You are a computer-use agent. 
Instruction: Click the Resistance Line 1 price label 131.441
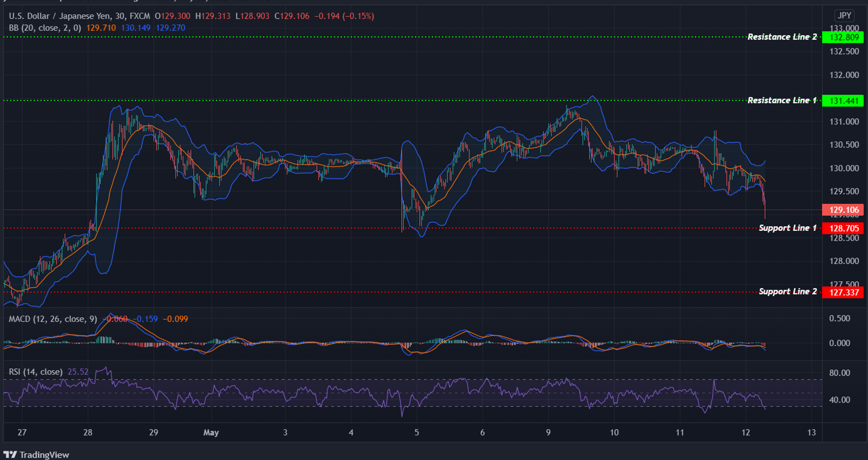click(x=842, y=101)
